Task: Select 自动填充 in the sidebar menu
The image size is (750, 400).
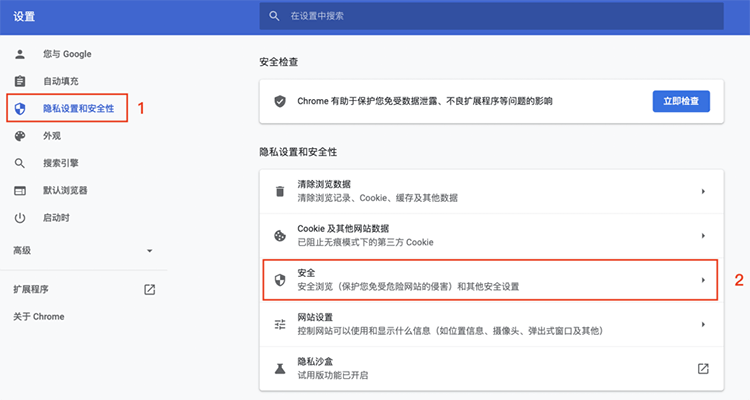Action: pyautogui.click(x=61, y=81)
